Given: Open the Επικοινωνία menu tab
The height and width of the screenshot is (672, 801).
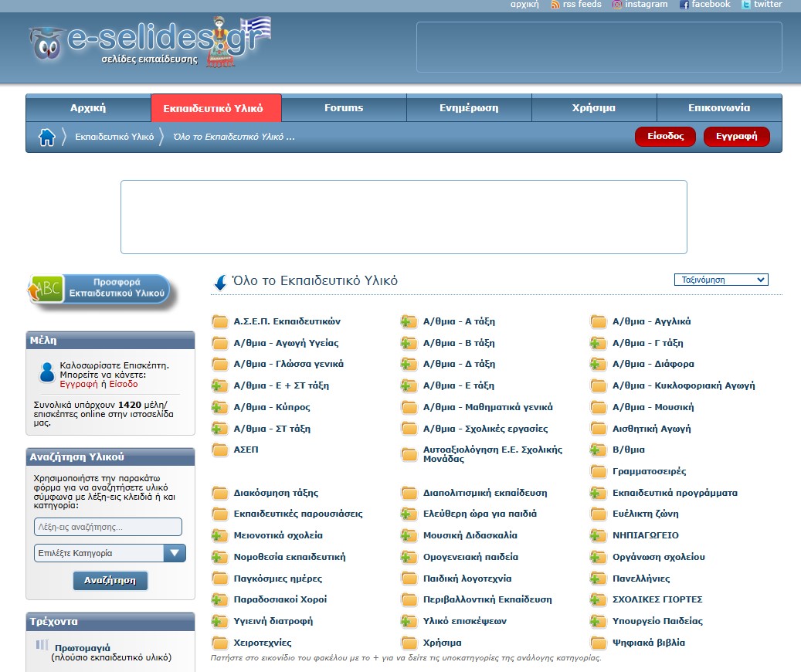Looking at the screenshot, I should 718,108.
